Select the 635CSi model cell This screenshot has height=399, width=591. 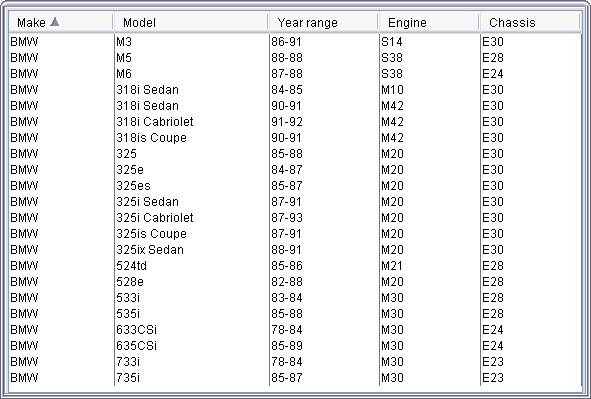point(192,346)
